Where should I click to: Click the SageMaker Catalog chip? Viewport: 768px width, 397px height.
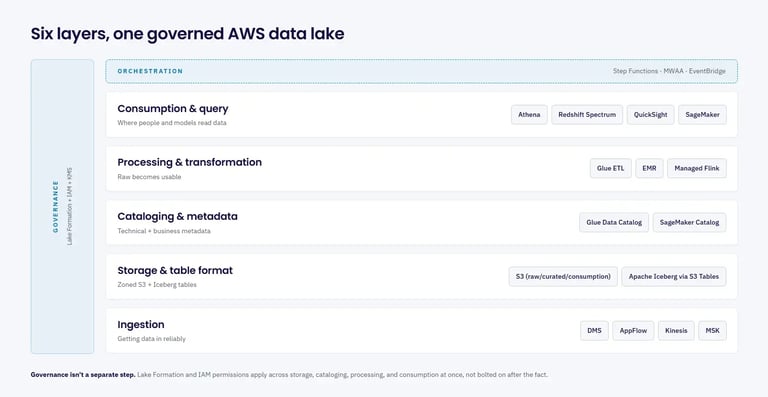tap(690, 222)
